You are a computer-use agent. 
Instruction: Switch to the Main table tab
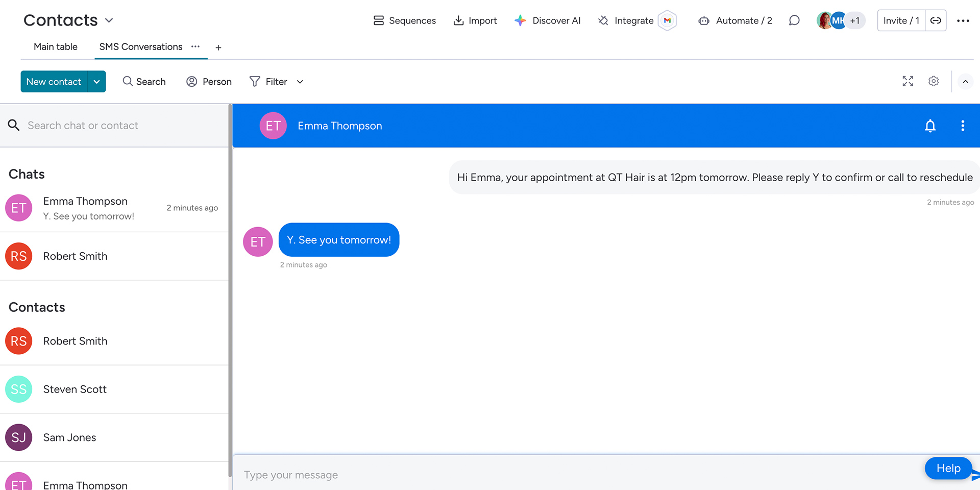(x=56, y=46)
